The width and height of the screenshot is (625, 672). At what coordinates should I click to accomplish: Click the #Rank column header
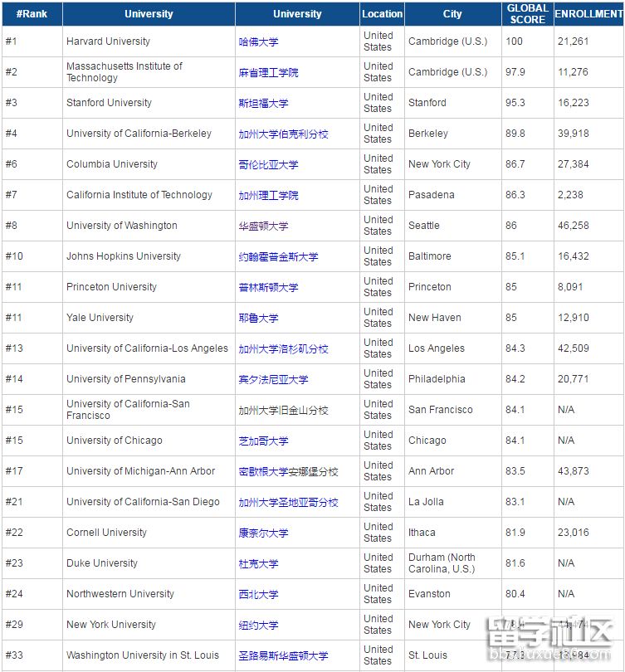[x=32, y=14]
